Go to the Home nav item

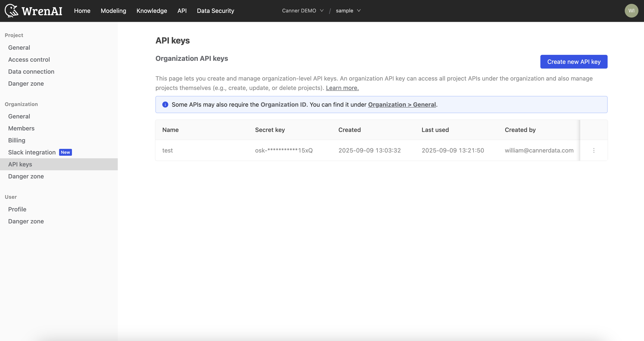pos(82,11)
